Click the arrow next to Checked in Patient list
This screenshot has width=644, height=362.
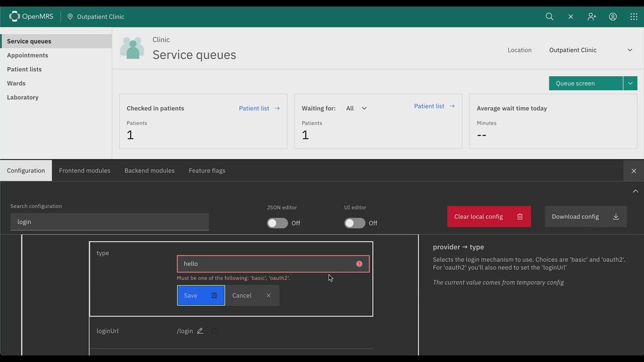pos(277,108)
